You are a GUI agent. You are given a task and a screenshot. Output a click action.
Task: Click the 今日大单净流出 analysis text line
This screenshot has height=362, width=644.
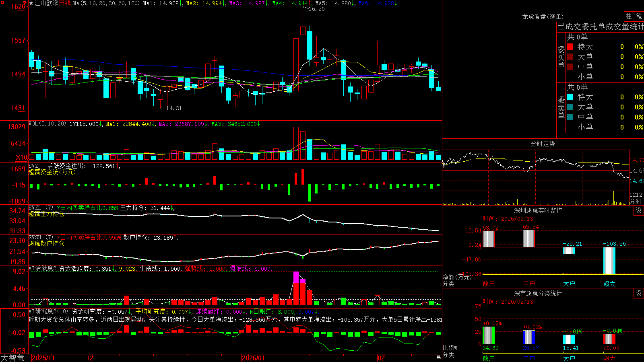(234, 320)
